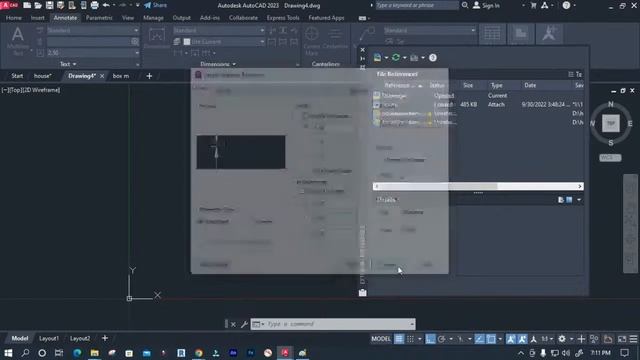Screen dimensions: 640x360
Task: Add a new layout with plus button
Action: pyautogui.click(x=105, y=338)
